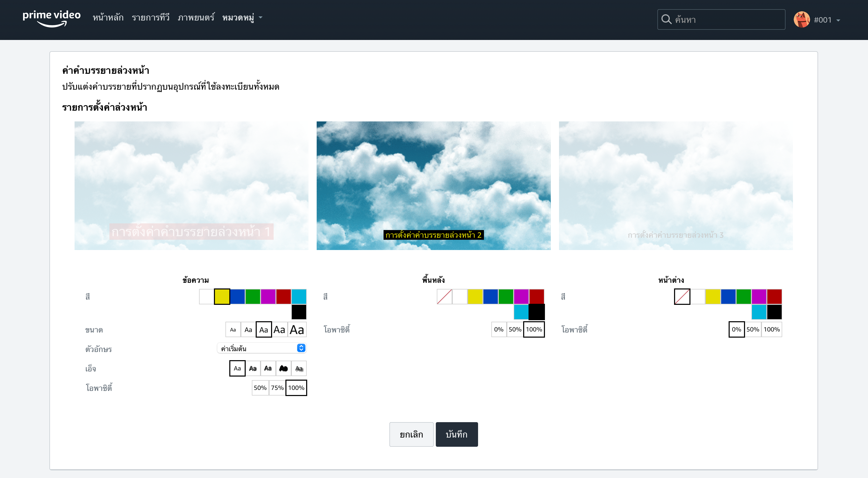This screenshot has width=868, height=478.
Task: Select the caption preset 3 preview
Action: coord(675,185)
